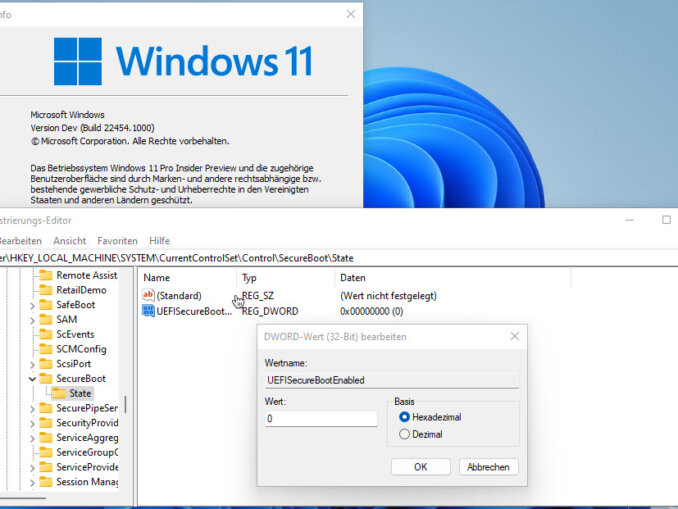Click the REG_DWORD type cell
Image resolution: width=678 pixels, height=509 pixels.
[270, 311]
